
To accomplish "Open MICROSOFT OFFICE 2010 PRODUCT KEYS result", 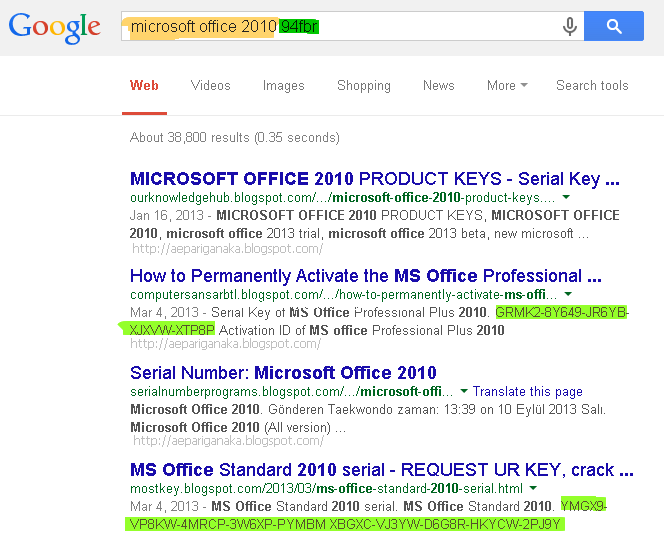I will click(375, 179).
